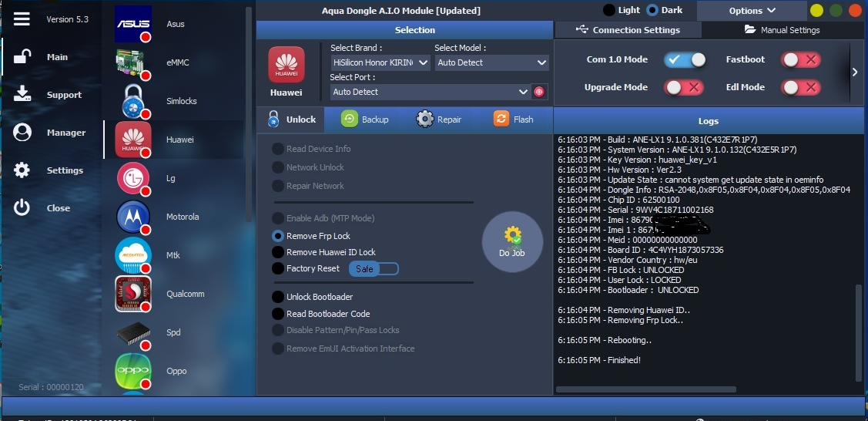Viewport: 868px width, 421px height.
Task: Click the 'Finished!' log line
Action: click(x=599, y=360)
